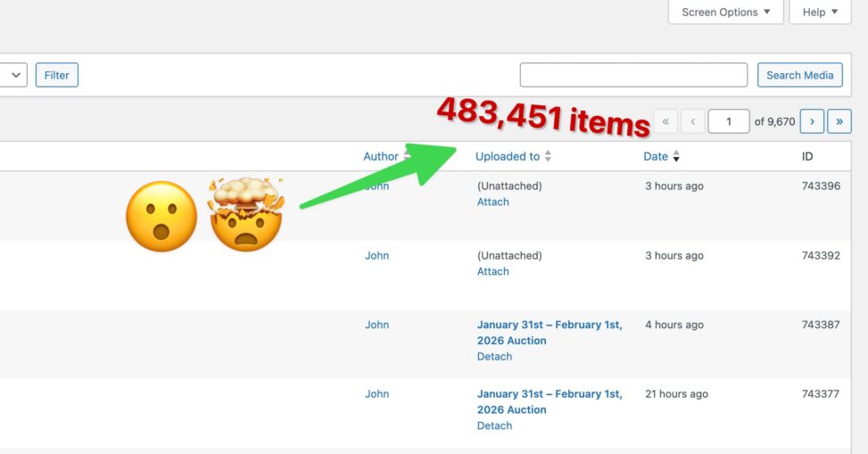Click the Uploaded to sort arrows

click(x=548, y=157)
